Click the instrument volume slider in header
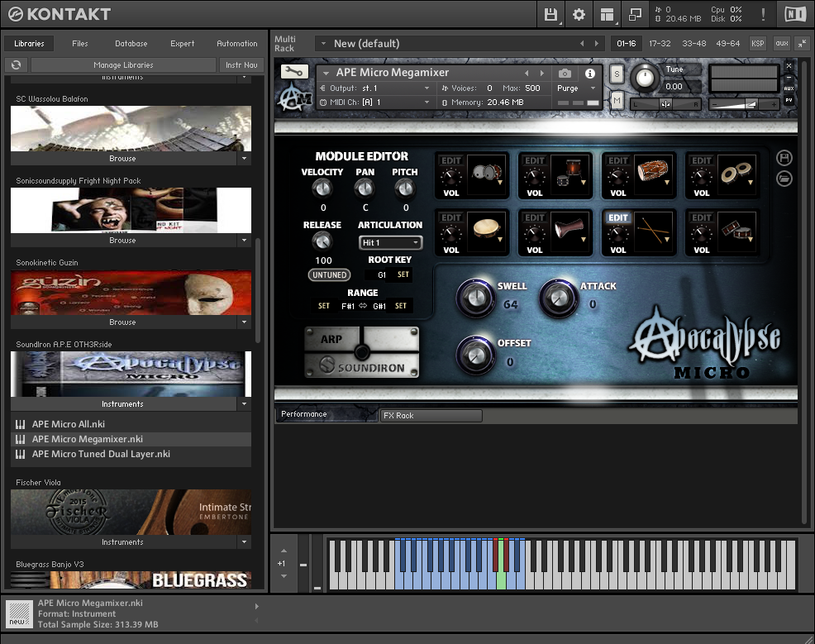815x644 pixels. (744, 104)
